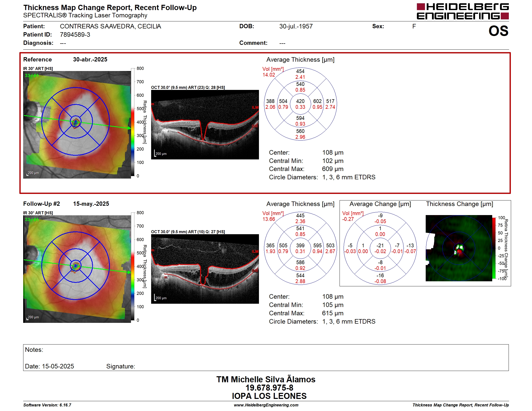Viewport: 532px width, 411px height.
Task: Select the IOPA LOS LEONES clinic name
Action: (x=269, y=396)
